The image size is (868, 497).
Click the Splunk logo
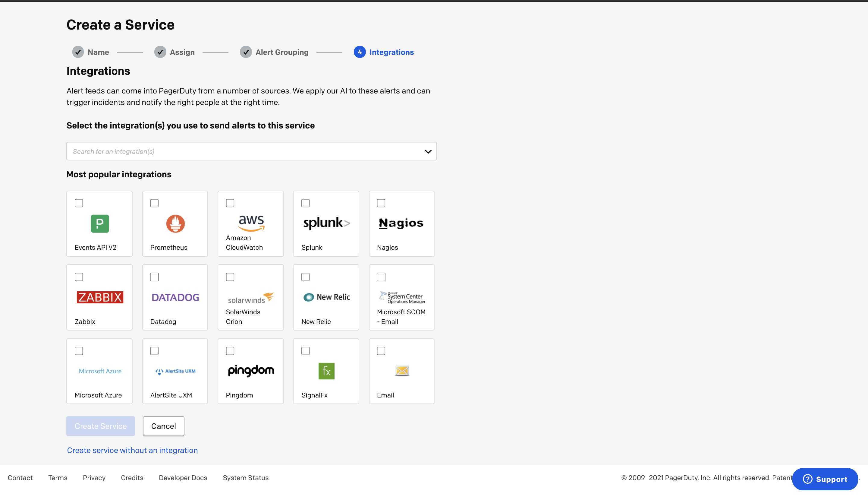pos(326,223)
